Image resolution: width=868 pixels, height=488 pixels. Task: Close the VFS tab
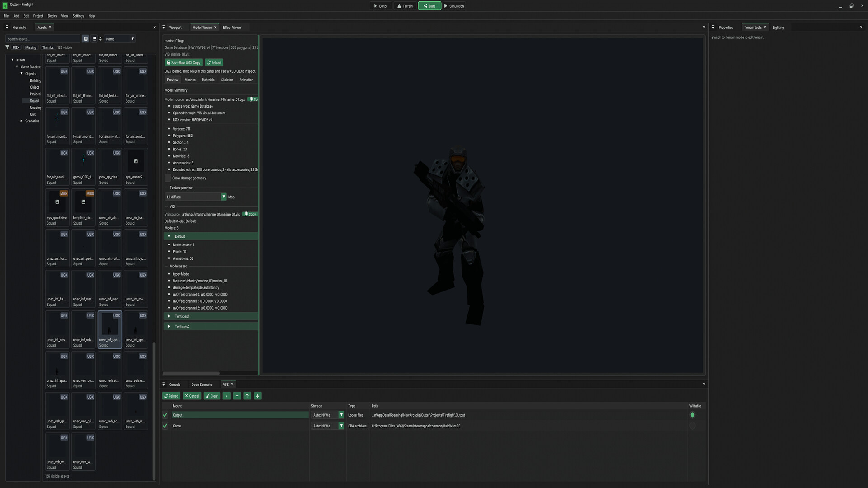click(232, 385)
